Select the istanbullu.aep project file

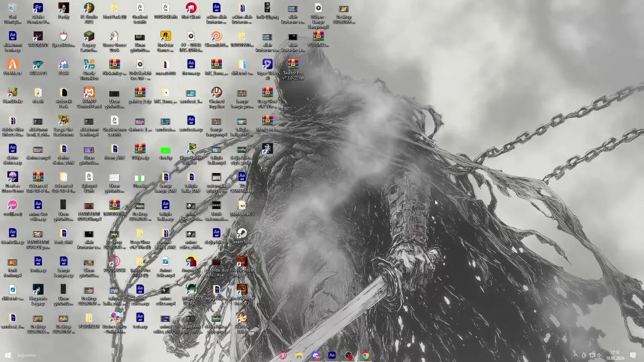[x=13, y=236]
